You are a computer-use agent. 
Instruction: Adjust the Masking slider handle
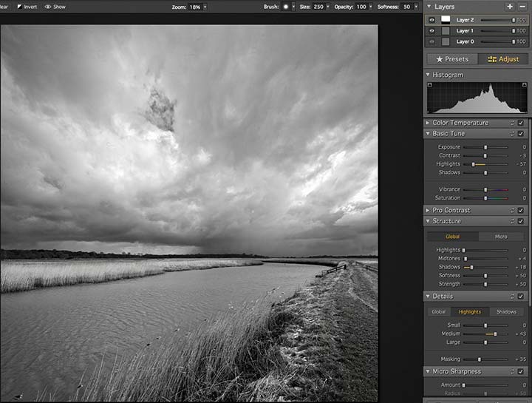480,359
